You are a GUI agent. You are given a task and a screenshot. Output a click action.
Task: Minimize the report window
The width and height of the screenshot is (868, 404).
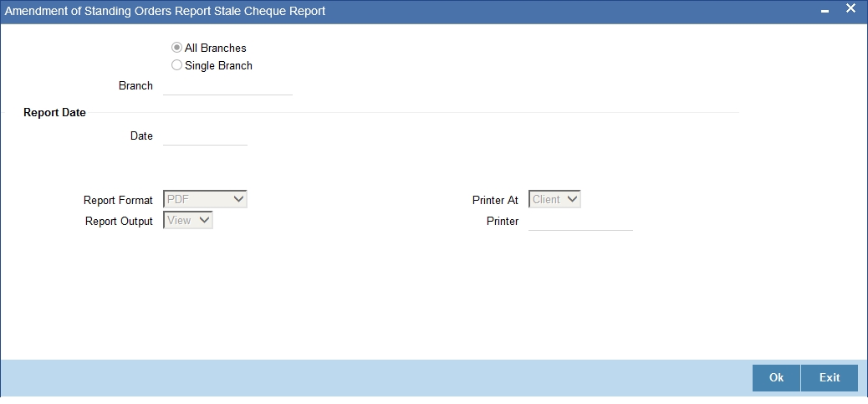tap(825, 11)
